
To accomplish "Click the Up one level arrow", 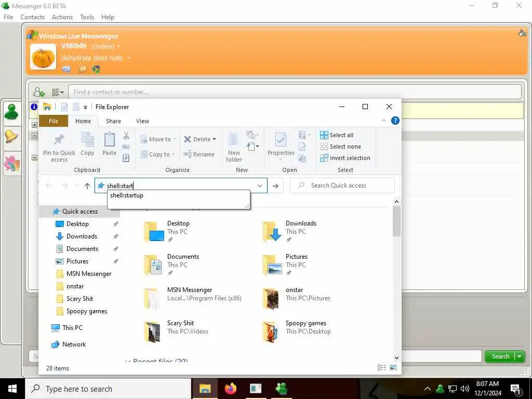I will [87, 185].
